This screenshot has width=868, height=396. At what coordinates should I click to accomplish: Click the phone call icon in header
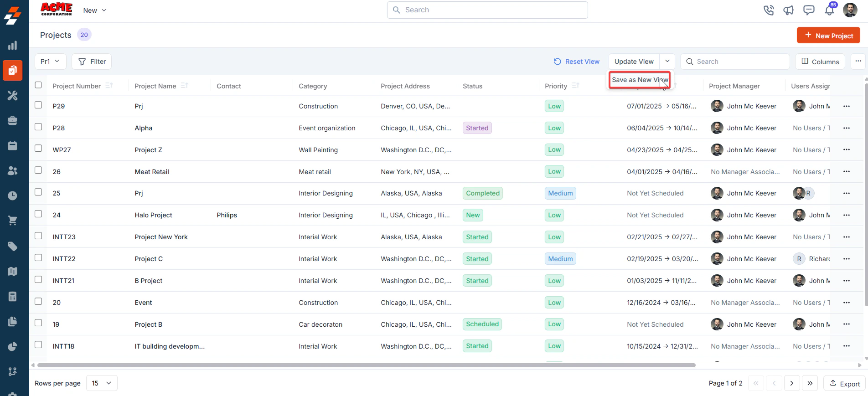[769, 10]
